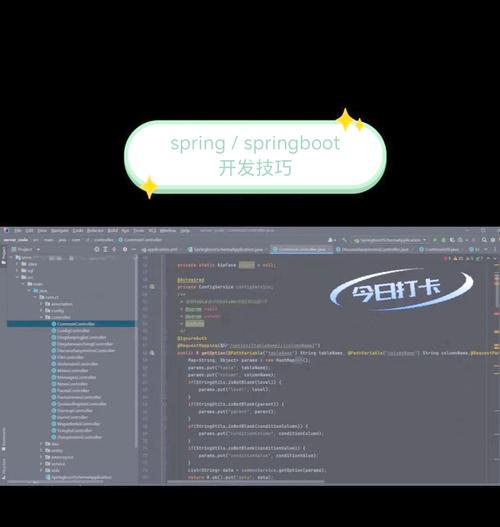Switch to the CommonUtil.java editor tab
This screenshot has width=500, height=527.
point(441,250)
